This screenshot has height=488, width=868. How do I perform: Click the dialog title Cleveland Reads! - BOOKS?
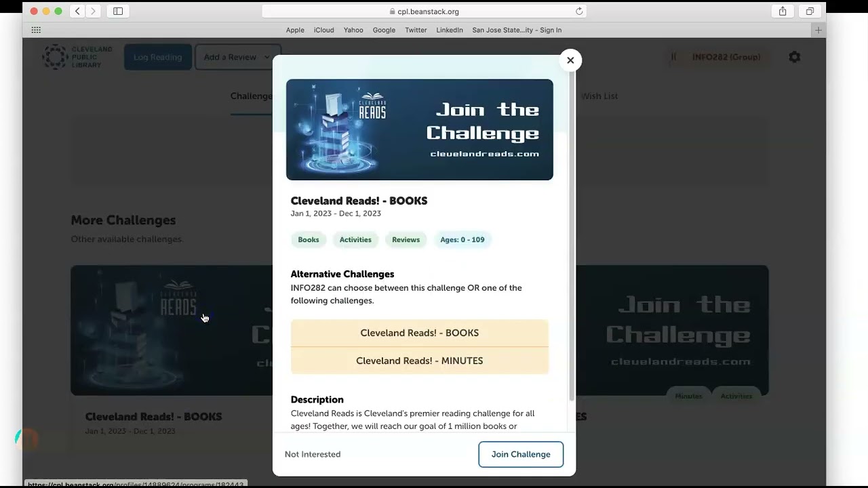pos(359,201)
